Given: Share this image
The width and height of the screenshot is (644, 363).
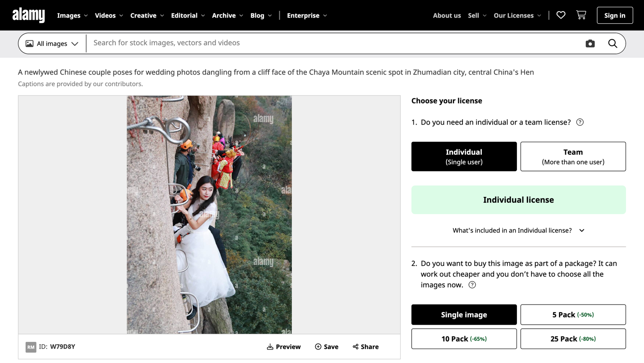Looking at the screenshot, I should tap(366, 347).
